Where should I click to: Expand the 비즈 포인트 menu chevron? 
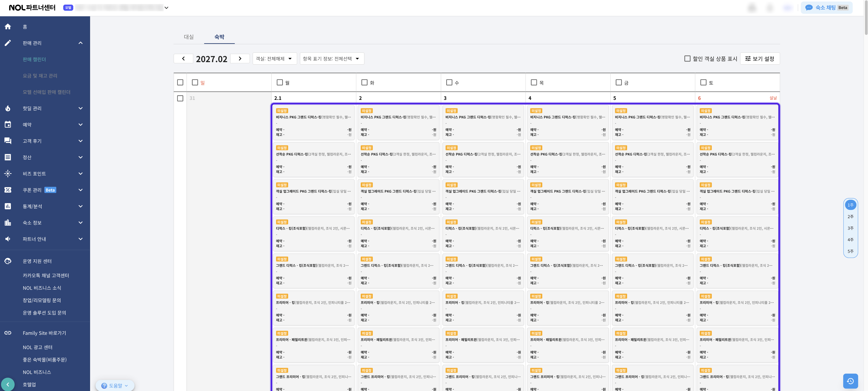[81, 174]
